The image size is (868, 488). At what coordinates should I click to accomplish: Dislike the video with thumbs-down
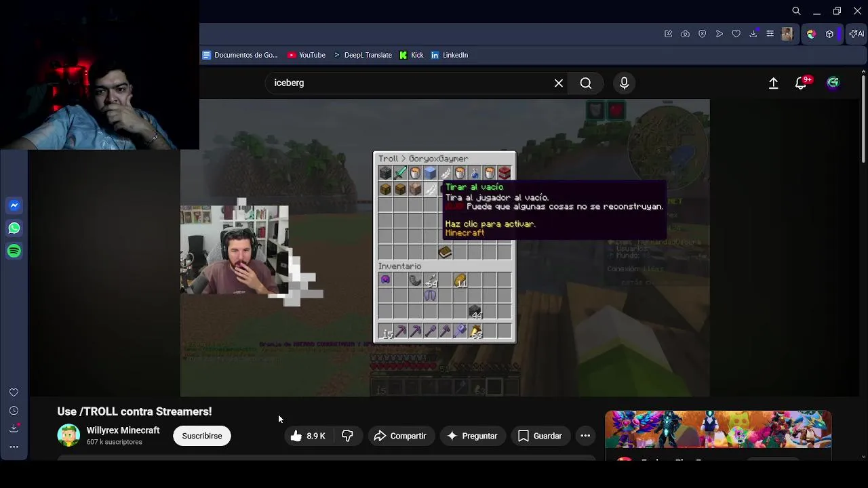347,436
